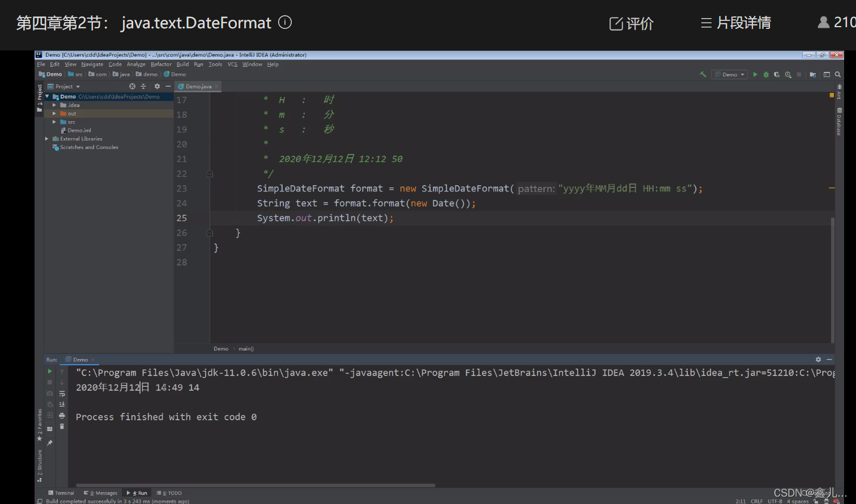The image size is (856, 504).
Task: Open the Ant tool window on right sidebar
Action: (x=839, y=92)
